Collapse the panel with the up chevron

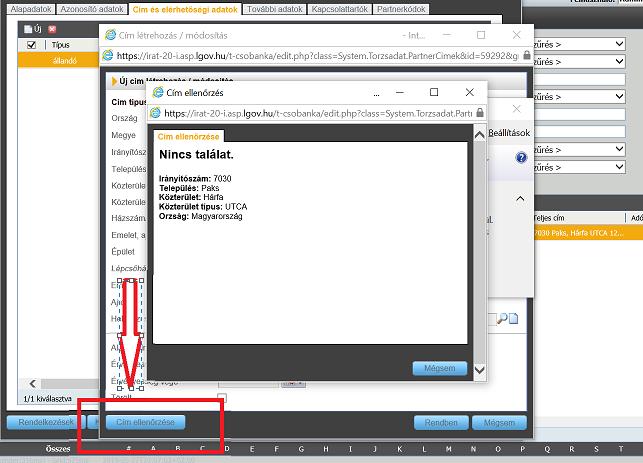pyautogui.click(x=520, y=198)
